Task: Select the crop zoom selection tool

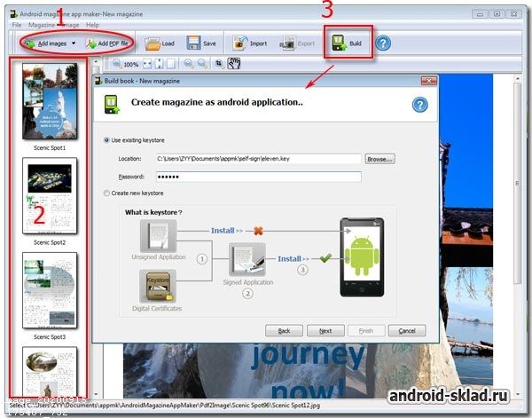Action: [220, 64]
